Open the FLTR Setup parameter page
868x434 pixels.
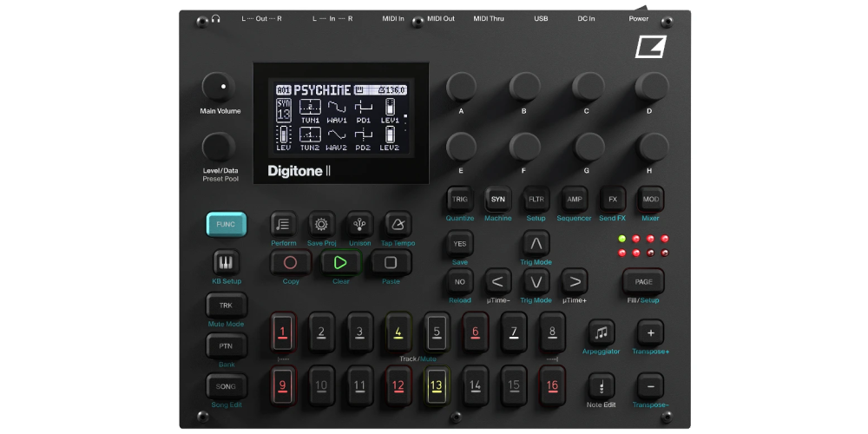click(x=536, y=200)
